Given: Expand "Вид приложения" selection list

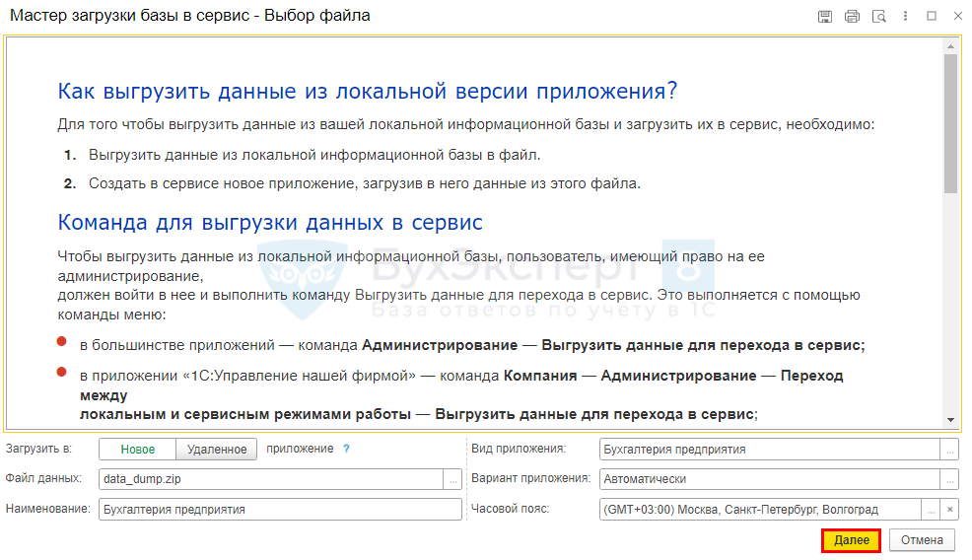Looking at the screenshot, I should (x=949, y=450).
